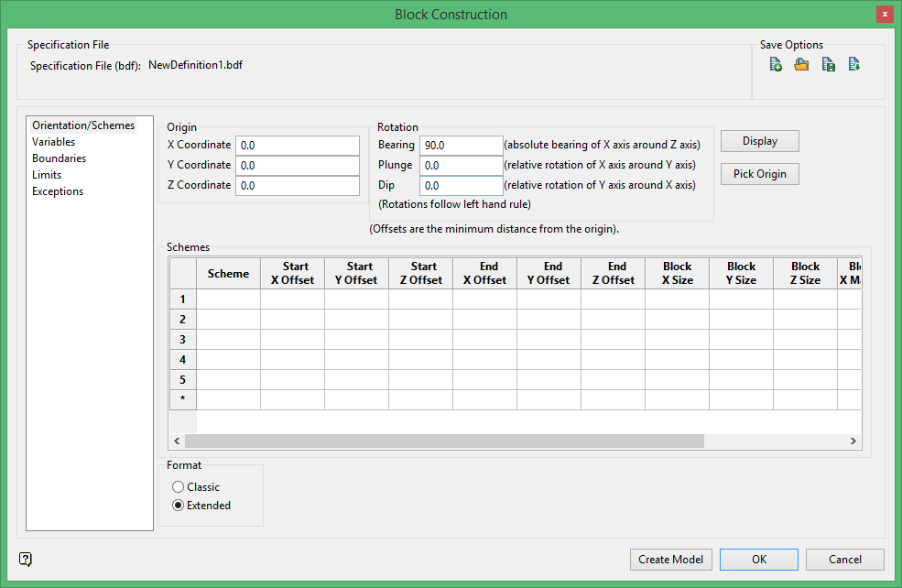Open a specification file with folder icon
This screenshot has height=588, width=902.
pyautogui.click(x=801, y=65)
